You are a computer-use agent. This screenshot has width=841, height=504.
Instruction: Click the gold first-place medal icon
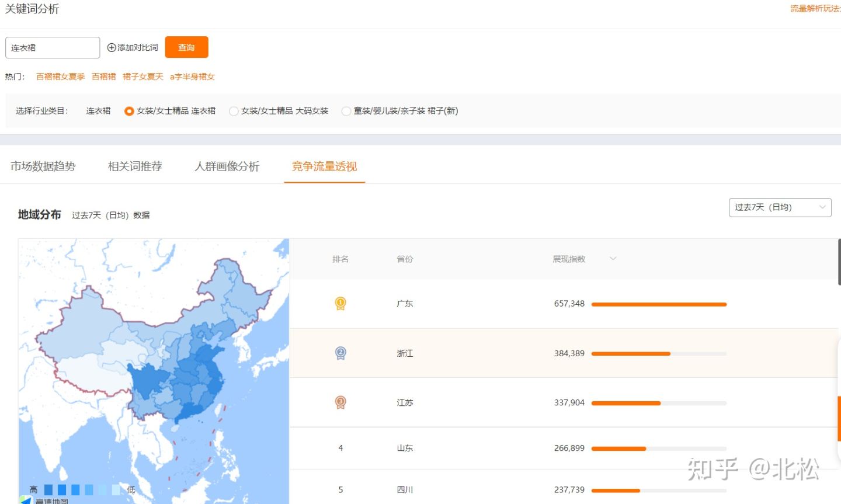tap(340, 303)
